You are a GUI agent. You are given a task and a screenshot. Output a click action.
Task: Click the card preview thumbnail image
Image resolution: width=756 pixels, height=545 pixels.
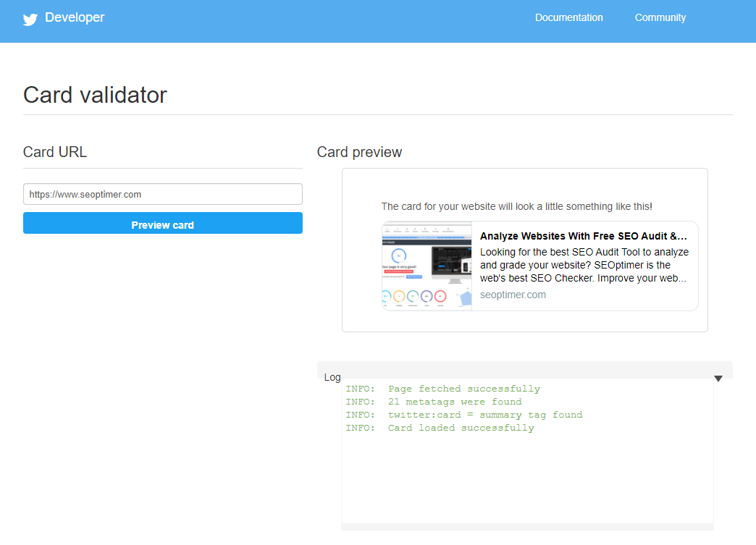click(427, 266)
